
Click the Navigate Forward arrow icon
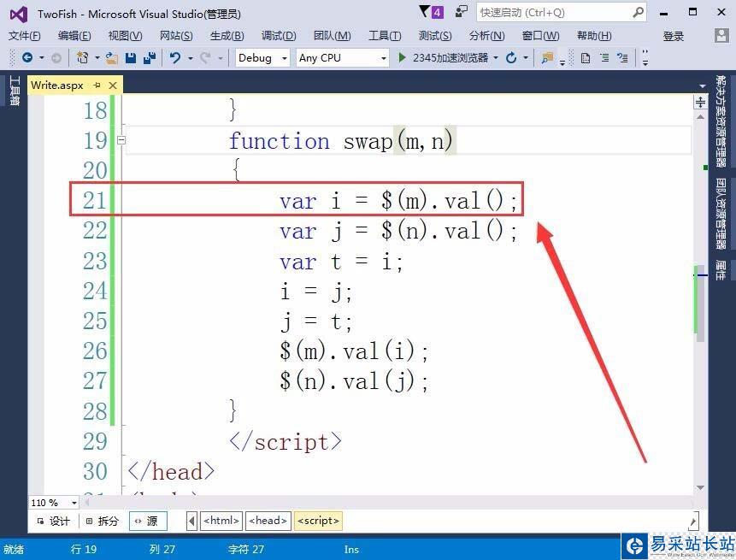tap(56, 58)
